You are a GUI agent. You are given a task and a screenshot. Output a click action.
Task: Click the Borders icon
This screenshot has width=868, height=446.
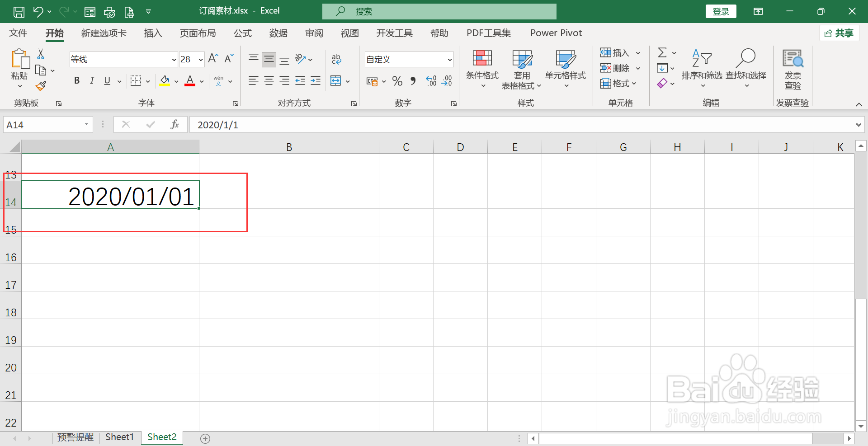coord(136,81)
